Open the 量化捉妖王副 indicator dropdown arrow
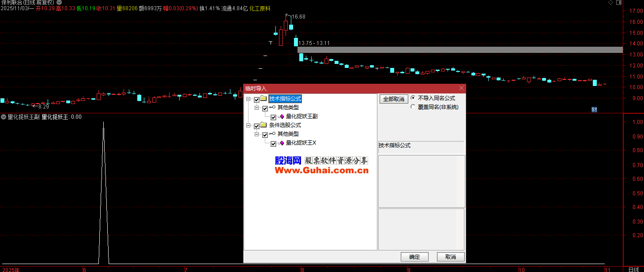 (4, 117)
